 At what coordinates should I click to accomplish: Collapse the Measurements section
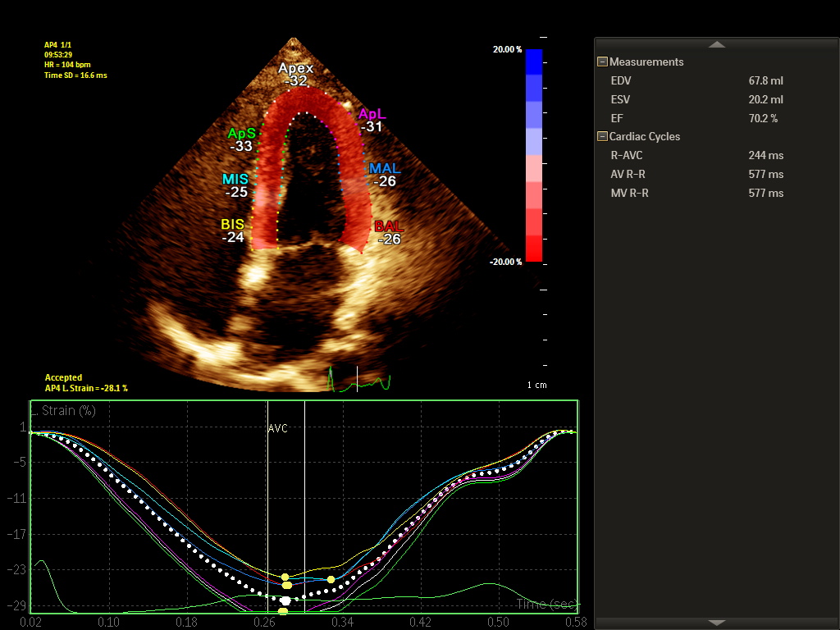pyautogui.click(x=603, y=62)
